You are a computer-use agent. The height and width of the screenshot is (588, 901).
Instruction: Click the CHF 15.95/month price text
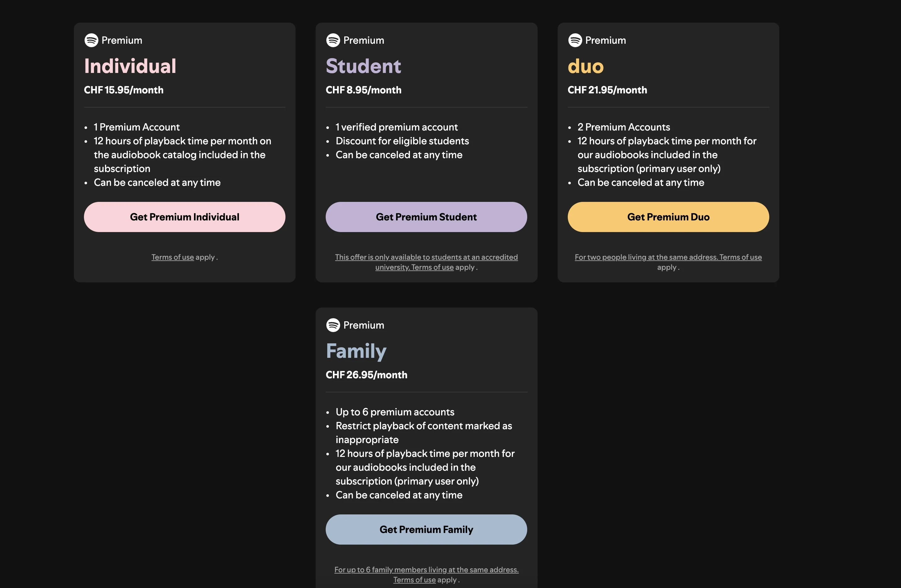[x=124, y=90]
